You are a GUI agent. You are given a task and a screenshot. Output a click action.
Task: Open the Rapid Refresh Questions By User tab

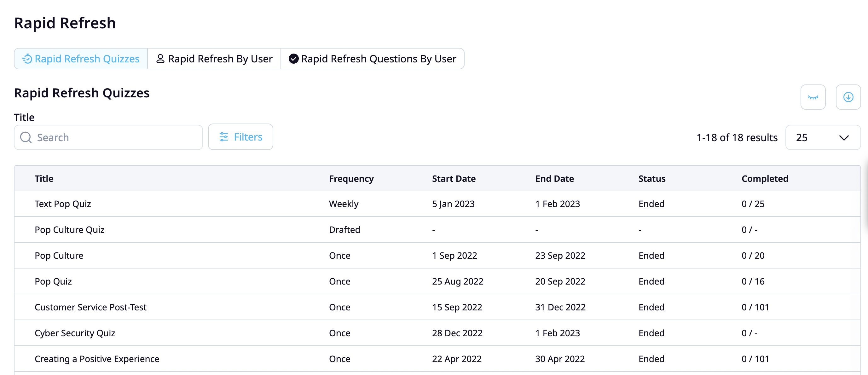coord(372,59)
